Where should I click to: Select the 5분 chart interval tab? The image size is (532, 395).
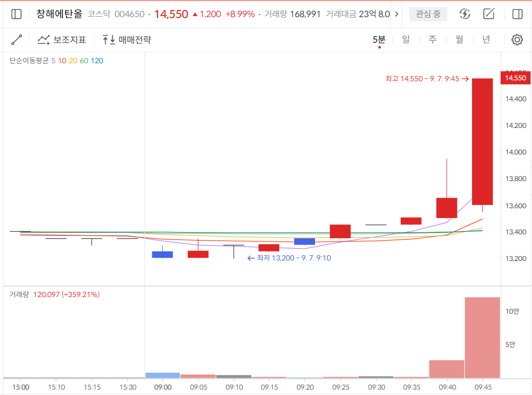379,39
